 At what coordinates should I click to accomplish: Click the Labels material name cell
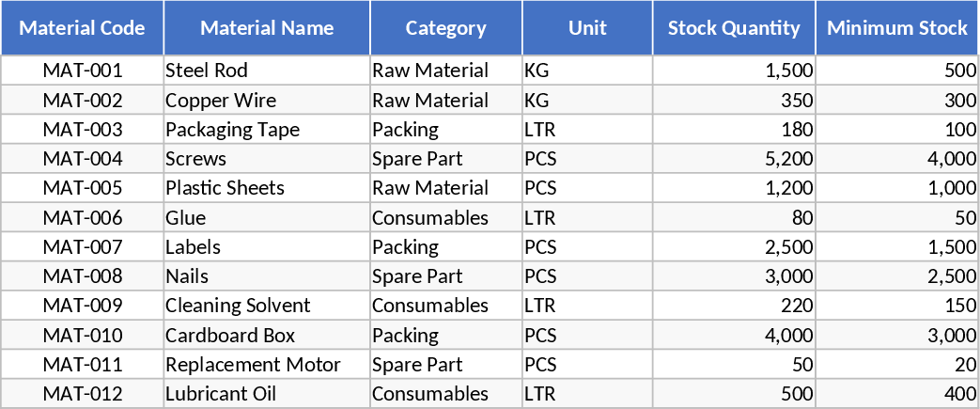(x=266, y=247)
